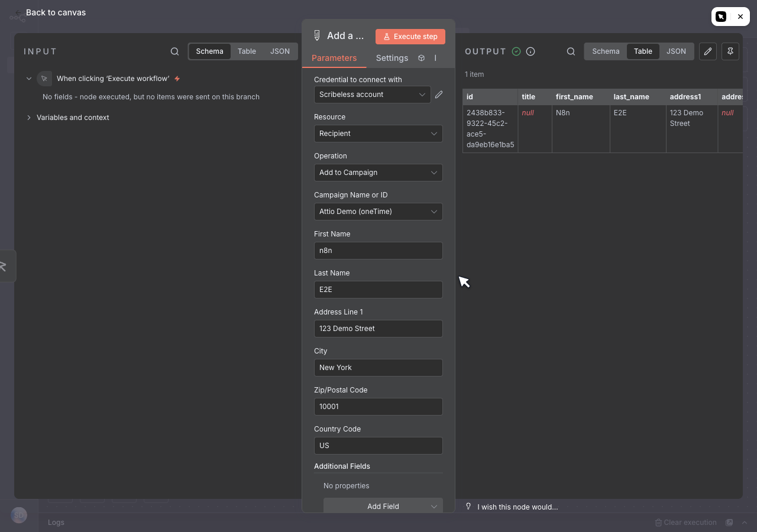
Task: Click the title column header
Action: tap(535, 97)
